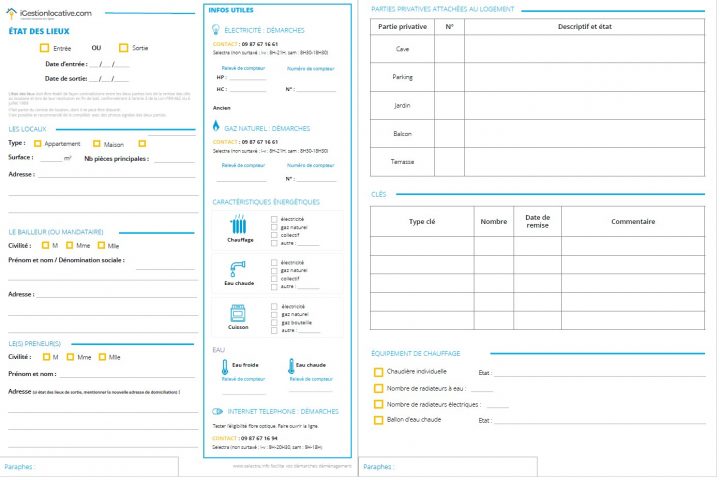Viewport: 720px width, 480px height.
Task: Click the iGestionlocative.com house logo
Action: pyautogui.click(x=13, y=13)
